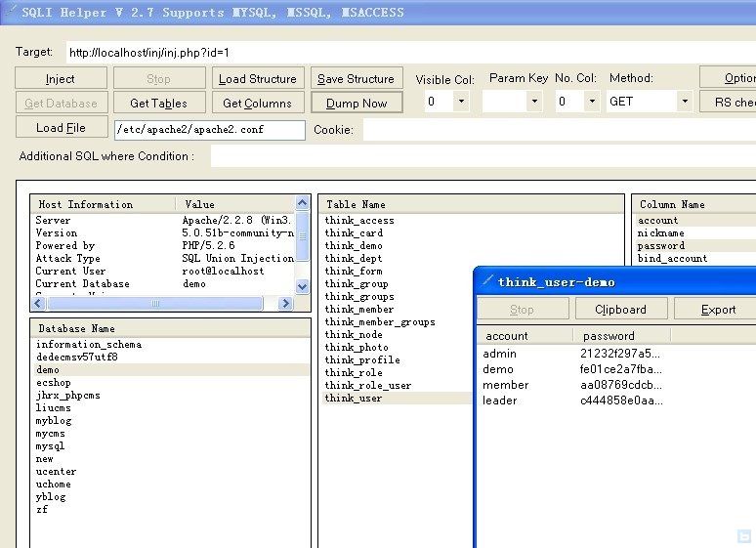Click password header in dump window
This screenshot has width=756, height=548.
[622, 336]
